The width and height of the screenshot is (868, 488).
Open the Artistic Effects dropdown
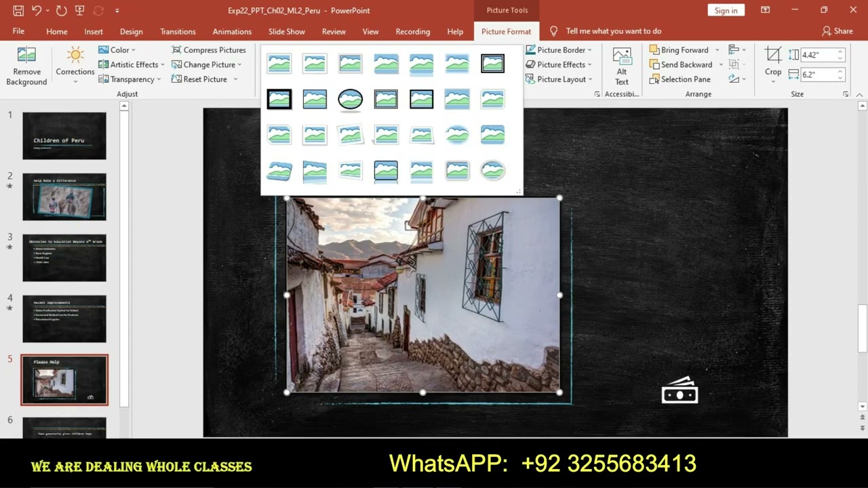click(132, 64)
